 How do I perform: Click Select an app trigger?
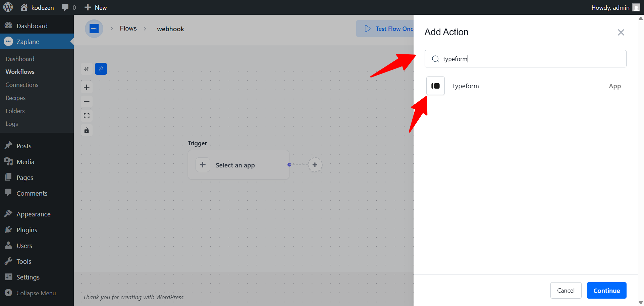[238, 165]
